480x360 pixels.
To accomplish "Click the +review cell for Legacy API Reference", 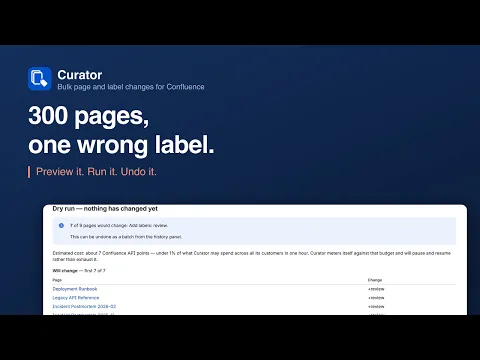I will 376,298.
